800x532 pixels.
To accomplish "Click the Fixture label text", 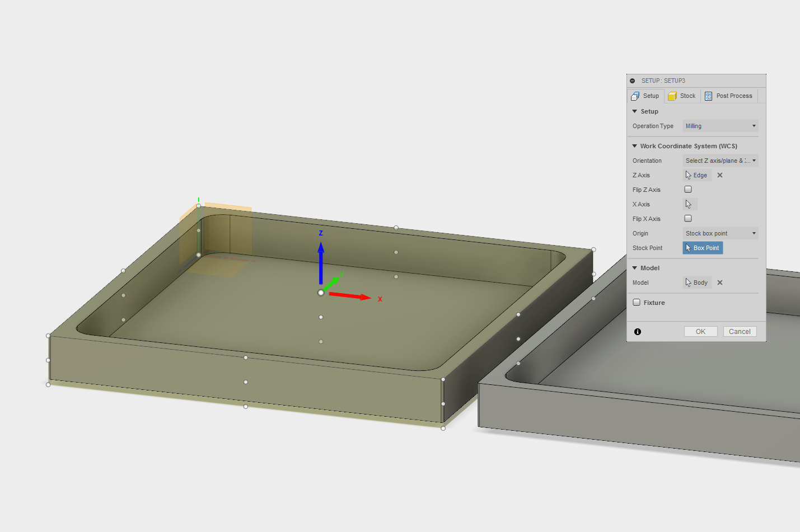I will [x=654, y=303].
